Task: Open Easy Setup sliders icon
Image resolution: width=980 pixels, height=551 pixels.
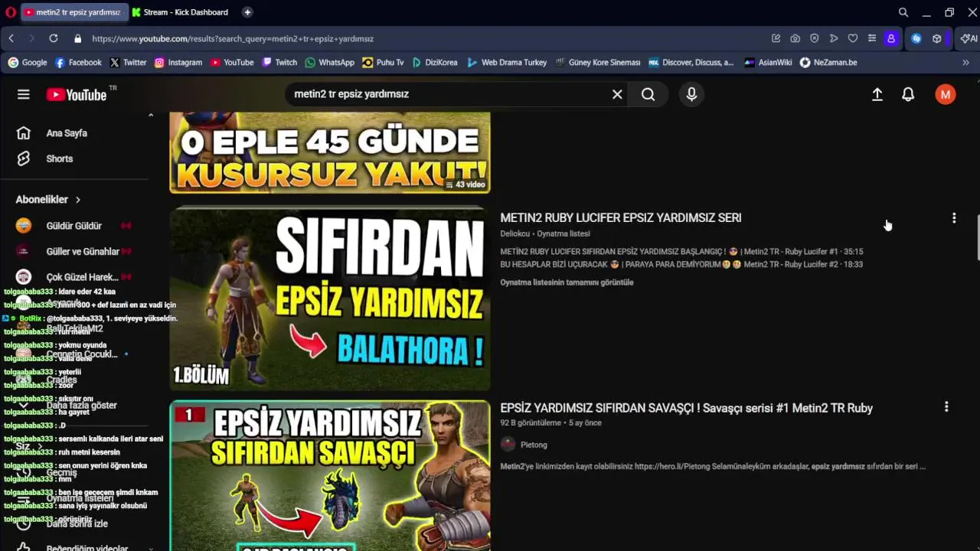Action: tap(872, 38)
